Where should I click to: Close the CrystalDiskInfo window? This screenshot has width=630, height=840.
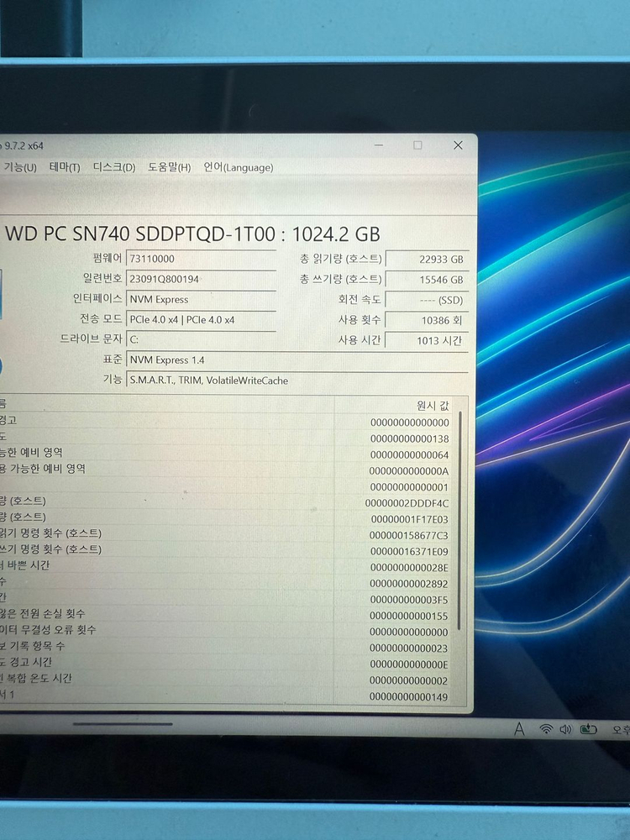(x=458, y=145)
